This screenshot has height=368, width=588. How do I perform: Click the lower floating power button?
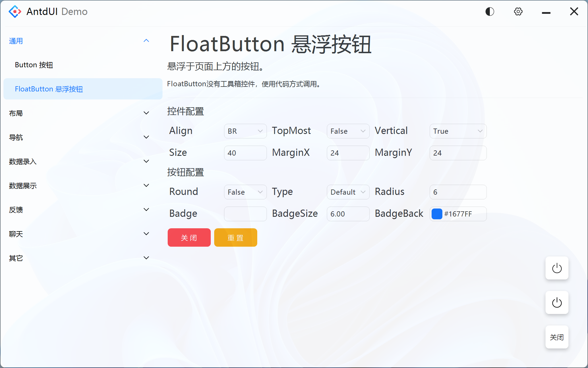tap(557, 303)
